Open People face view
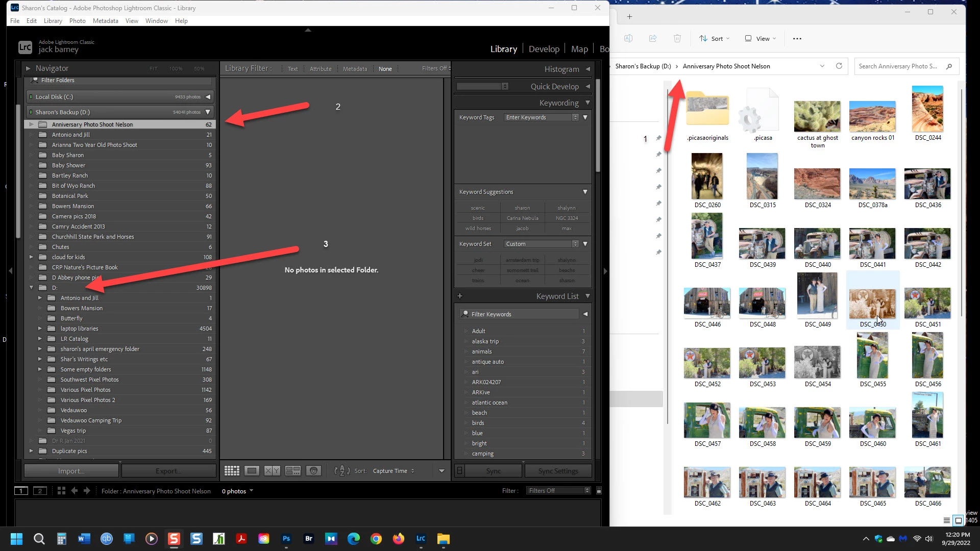 click(x=313, y=471)
